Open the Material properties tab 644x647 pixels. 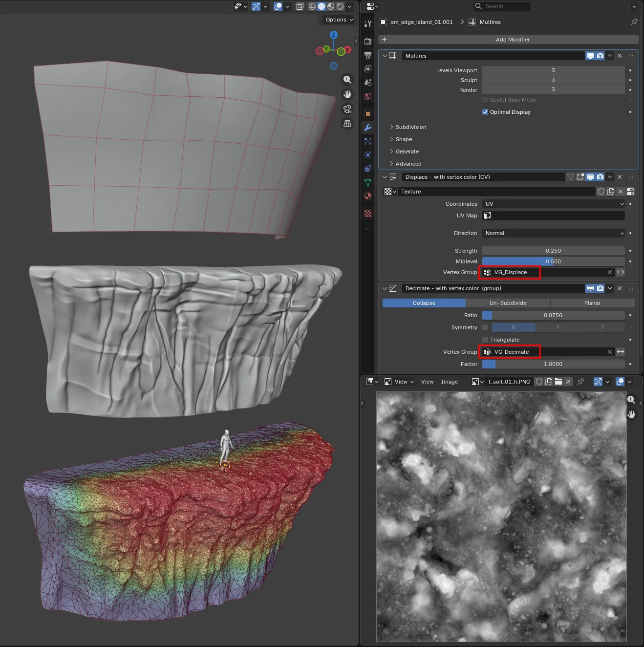pos(368,196)
